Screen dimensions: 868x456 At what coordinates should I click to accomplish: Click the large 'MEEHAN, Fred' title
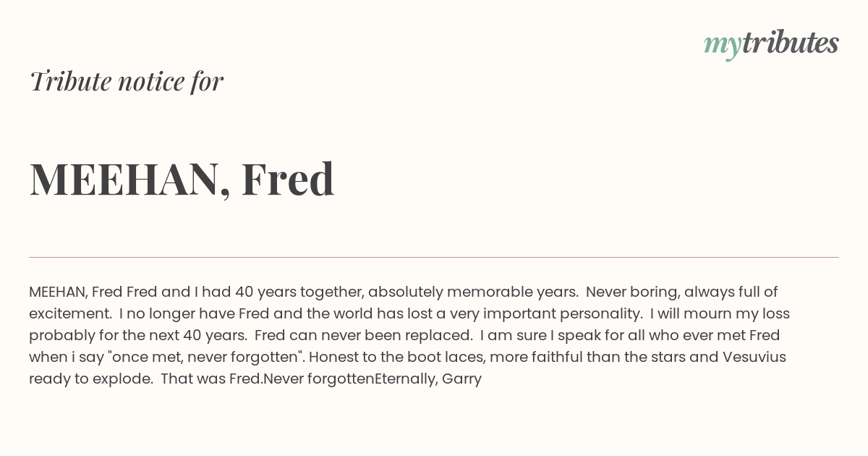(x=182, y=179)
